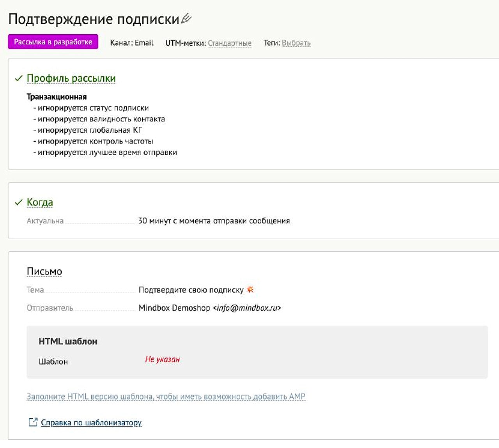The height and width of the screenshot is (448, 499).
Task: Open the Когда section heading
Action: point(40,202)
